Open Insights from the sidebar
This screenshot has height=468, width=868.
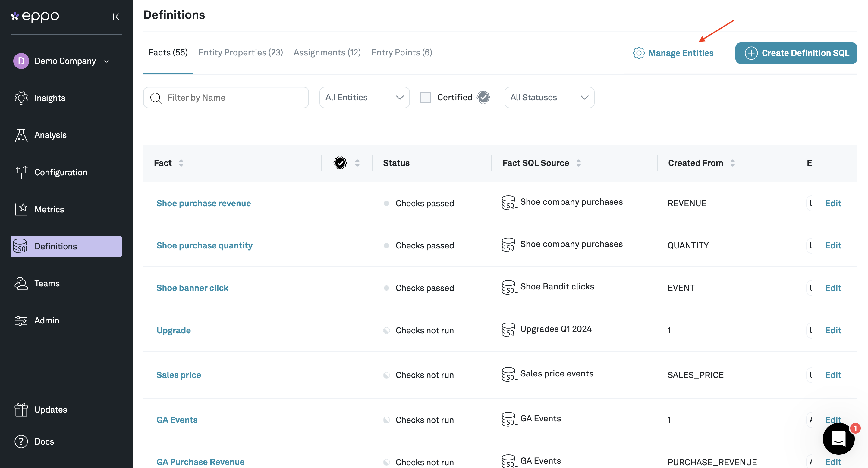21,98
